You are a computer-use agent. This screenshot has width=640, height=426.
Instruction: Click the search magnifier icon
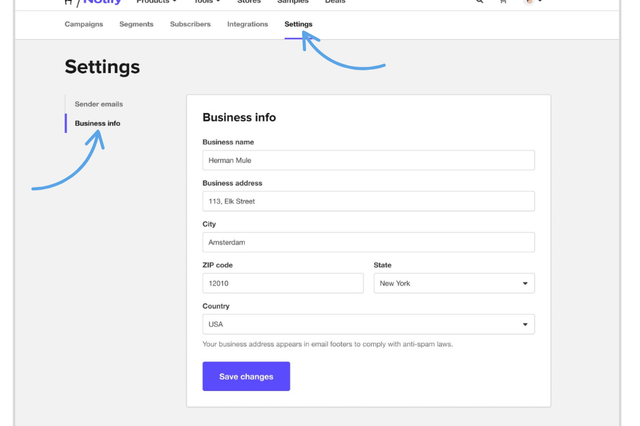click(x=480, y=2)
